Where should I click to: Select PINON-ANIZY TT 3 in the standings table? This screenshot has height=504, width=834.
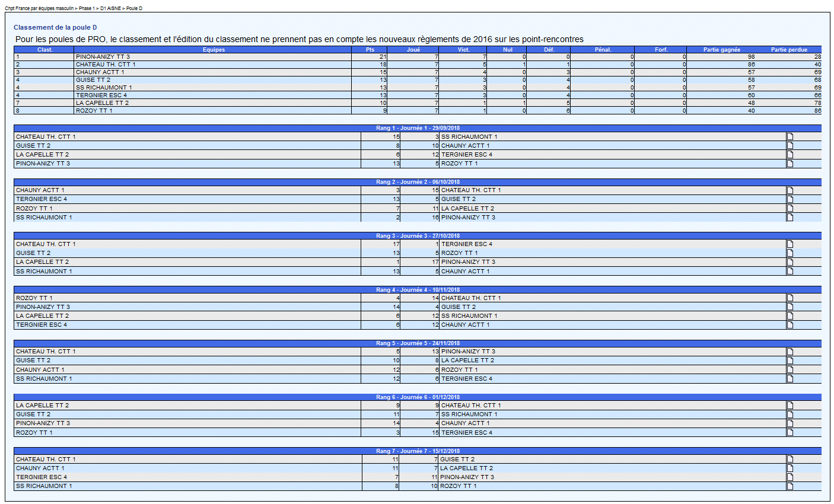click(x=103, y=57)
